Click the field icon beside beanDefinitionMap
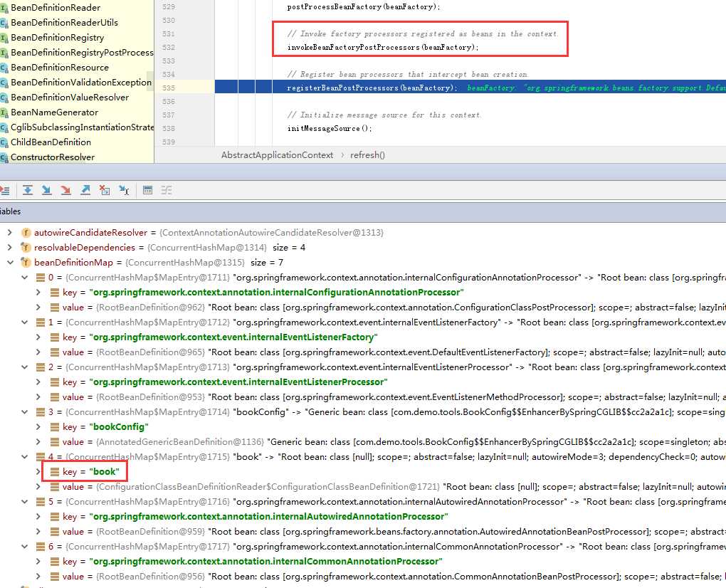The width and height of the screenshot is (726, 588). (26, 263)
